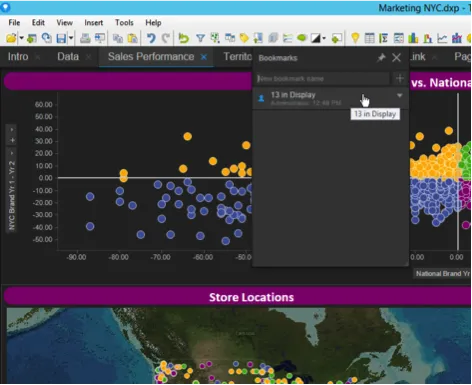Open the Visual Theme dropdown arrow
Viewport: 472px width, 385px height.
324,38
